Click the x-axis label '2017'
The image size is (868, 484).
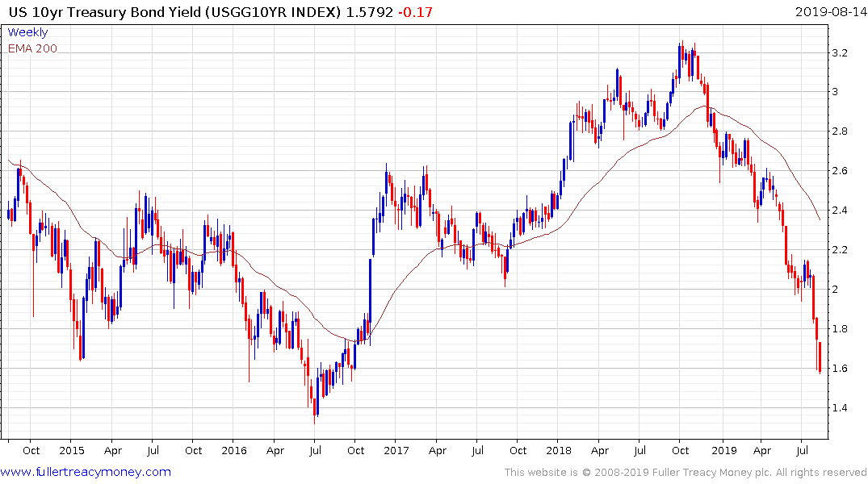click(396, 451)
